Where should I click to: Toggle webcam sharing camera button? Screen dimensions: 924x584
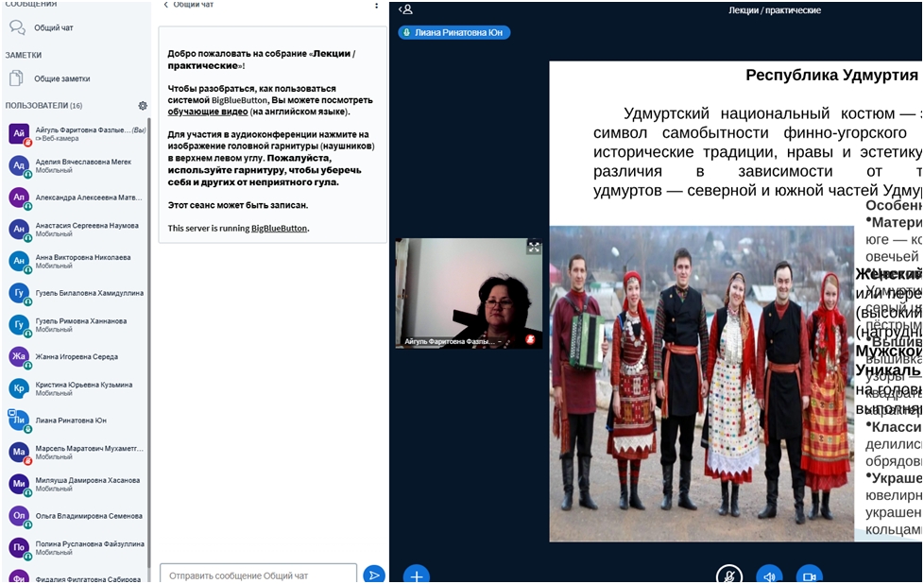[x=809, y=575]
